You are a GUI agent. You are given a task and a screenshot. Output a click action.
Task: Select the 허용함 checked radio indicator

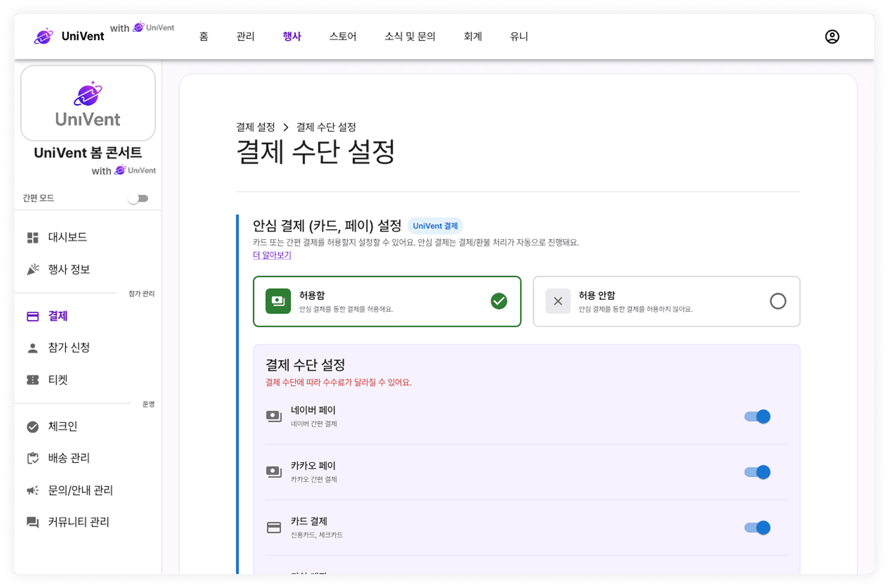(499, 301)
